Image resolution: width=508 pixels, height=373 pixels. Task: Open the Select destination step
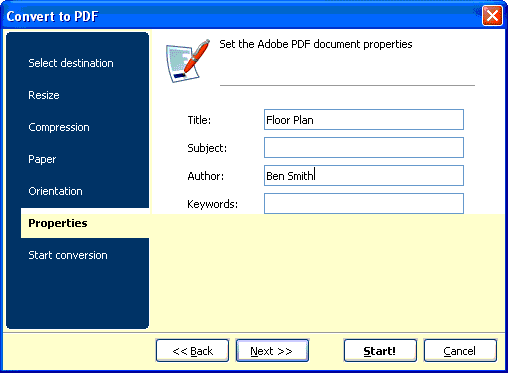pyautogui.click(x=71, y=63)
